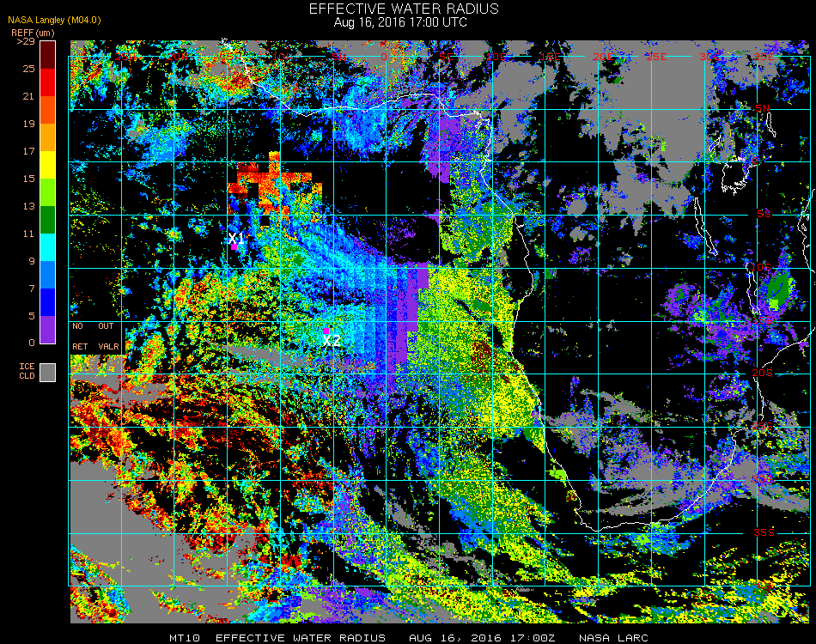Image resolution: width=816 pixels, height=644 pixels.
Task: Click the 'ICE CLD' legend label
Action: 27,371
